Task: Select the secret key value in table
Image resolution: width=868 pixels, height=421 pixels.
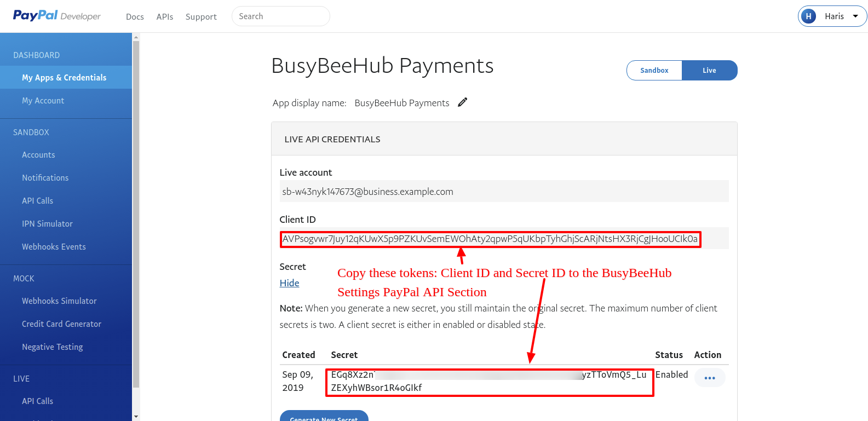Action: point(489,381)
